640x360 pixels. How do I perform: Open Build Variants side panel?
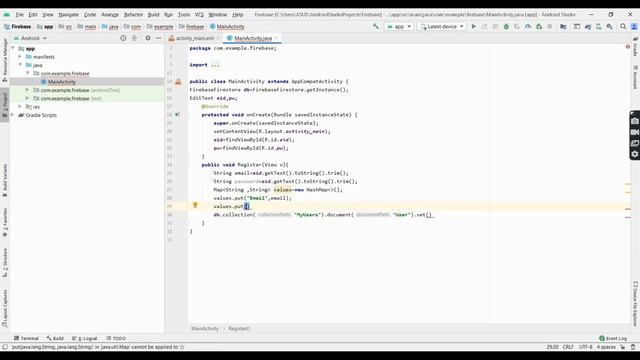[x=5, y=180]
